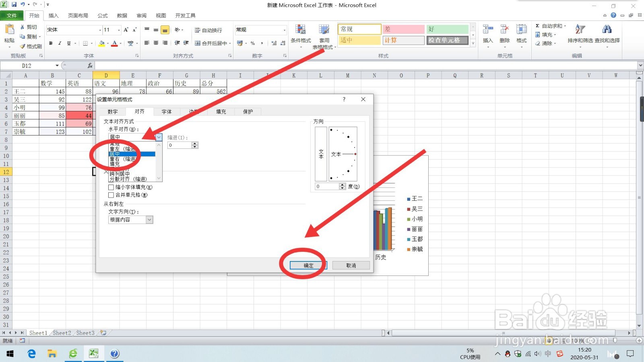Viewport: 644px width, 362px height.
Task: Open the 水平对齐 combo box arrow
Action: (x=159, y=137)
